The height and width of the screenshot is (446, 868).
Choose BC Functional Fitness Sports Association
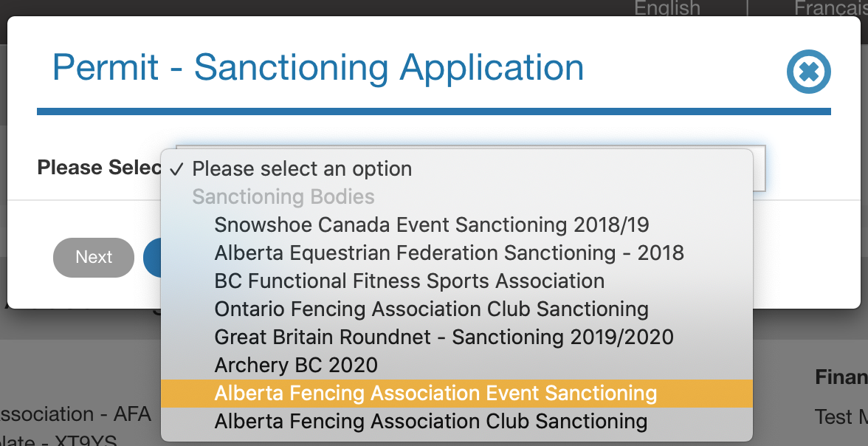coord(409,281)
